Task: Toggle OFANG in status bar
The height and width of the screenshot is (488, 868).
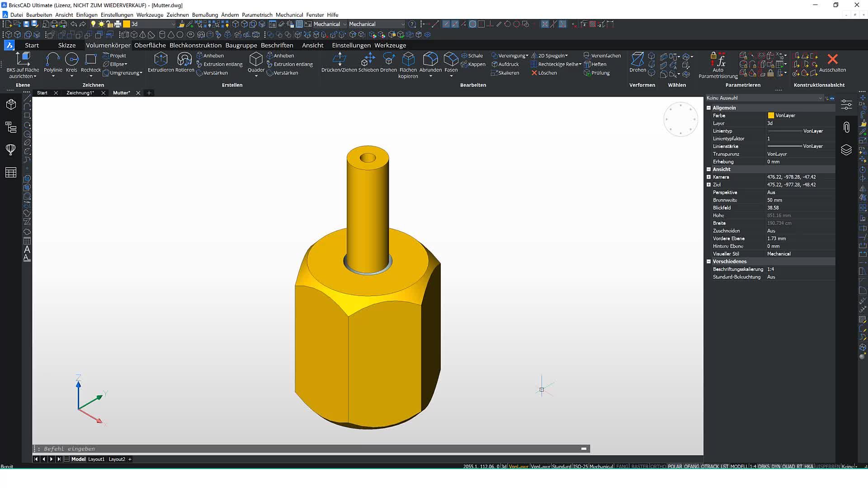Action: (x=692, y=466)
